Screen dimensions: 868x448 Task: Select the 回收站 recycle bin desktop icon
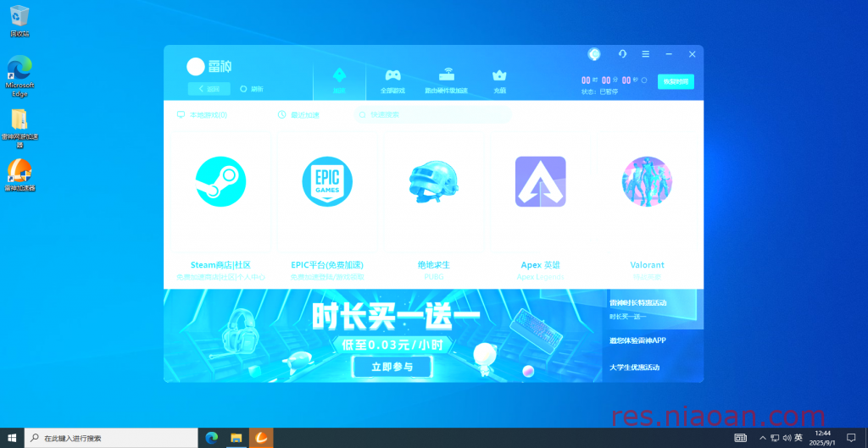(19, 21)
